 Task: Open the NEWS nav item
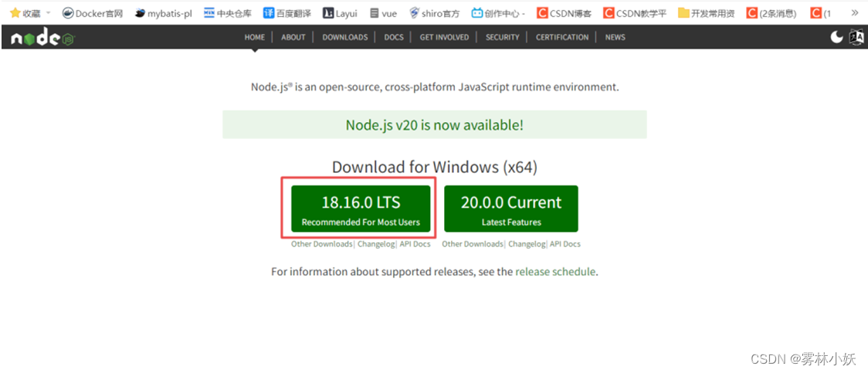point(615,37)
